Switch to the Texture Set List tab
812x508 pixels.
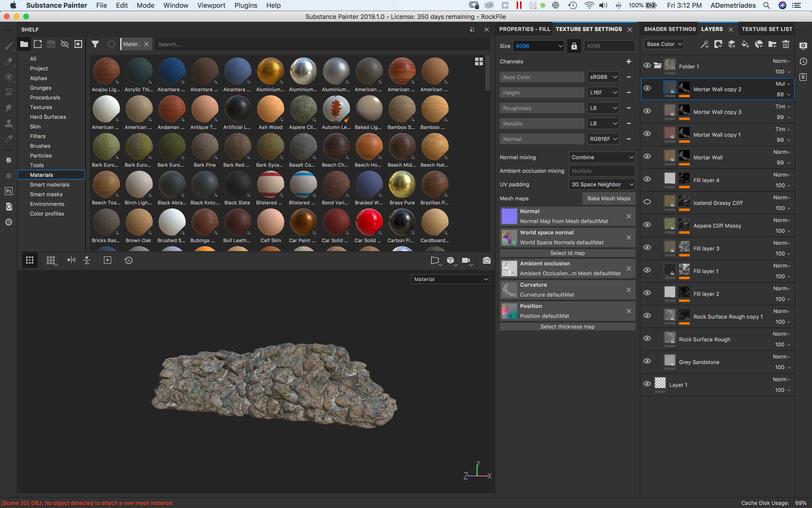pos(767,29)
